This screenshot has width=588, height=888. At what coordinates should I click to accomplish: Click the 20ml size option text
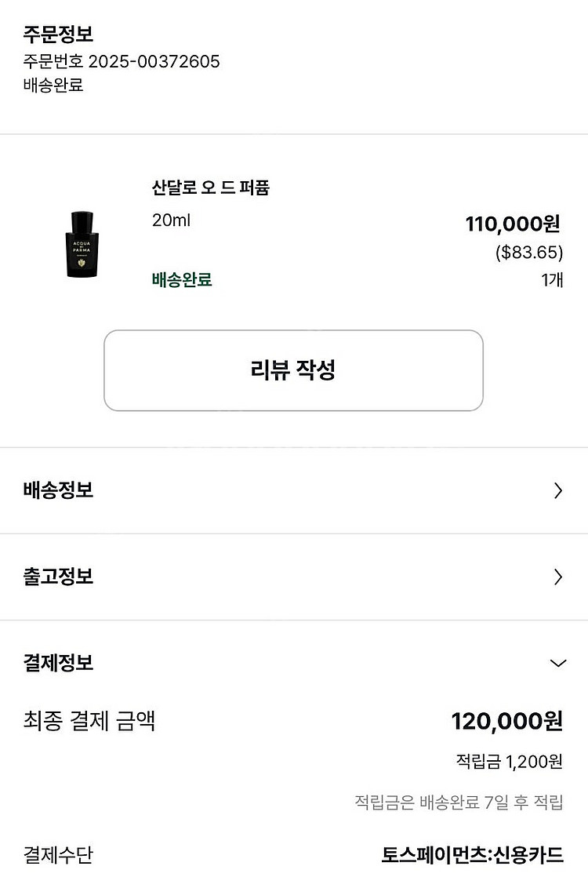[171, 220]
